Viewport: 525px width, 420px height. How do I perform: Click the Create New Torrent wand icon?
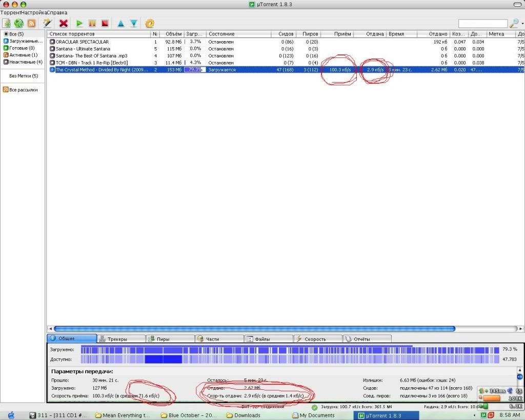[47, 23]
